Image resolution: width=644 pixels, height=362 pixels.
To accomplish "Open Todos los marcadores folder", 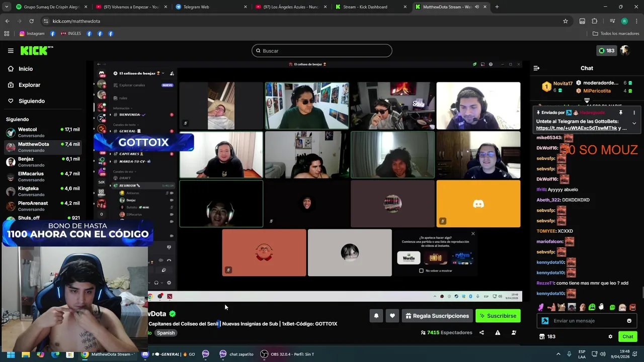I will 616,34.
